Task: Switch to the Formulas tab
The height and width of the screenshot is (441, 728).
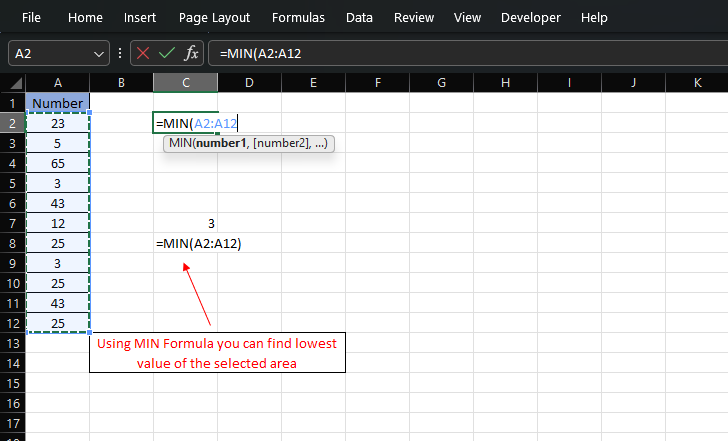Action: pyautogui.click(x=299, y=18)
